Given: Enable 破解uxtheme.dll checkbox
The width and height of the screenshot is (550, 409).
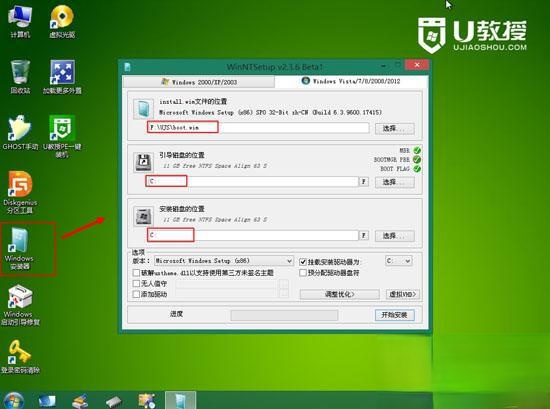Looking at the screenshot, I should point(136,273).
